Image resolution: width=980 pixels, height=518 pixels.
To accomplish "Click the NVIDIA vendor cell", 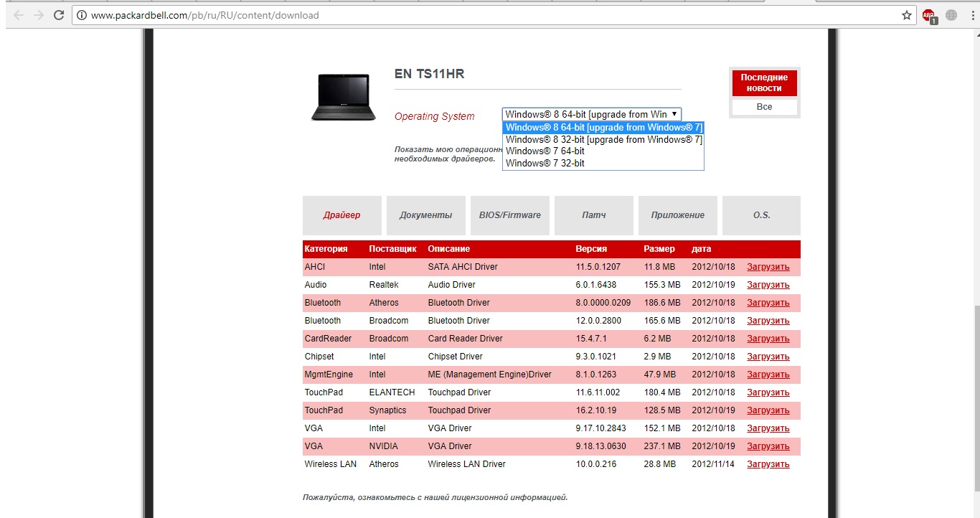I will [383, 446].
